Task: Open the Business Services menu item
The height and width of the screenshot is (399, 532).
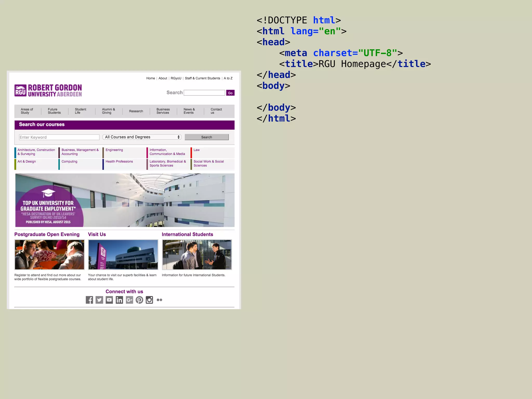Action: 163,111
